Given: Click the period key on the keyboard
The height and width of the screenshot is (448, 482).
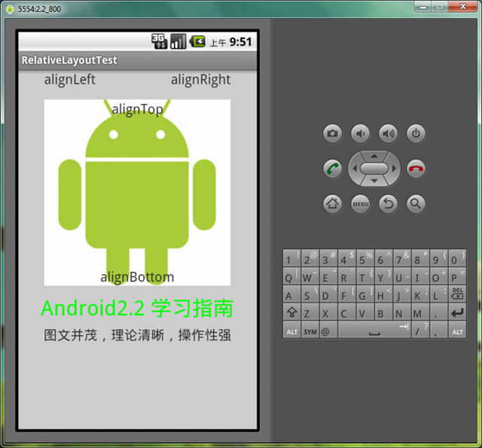Looking at the screenshot, I should click(439, 312).
